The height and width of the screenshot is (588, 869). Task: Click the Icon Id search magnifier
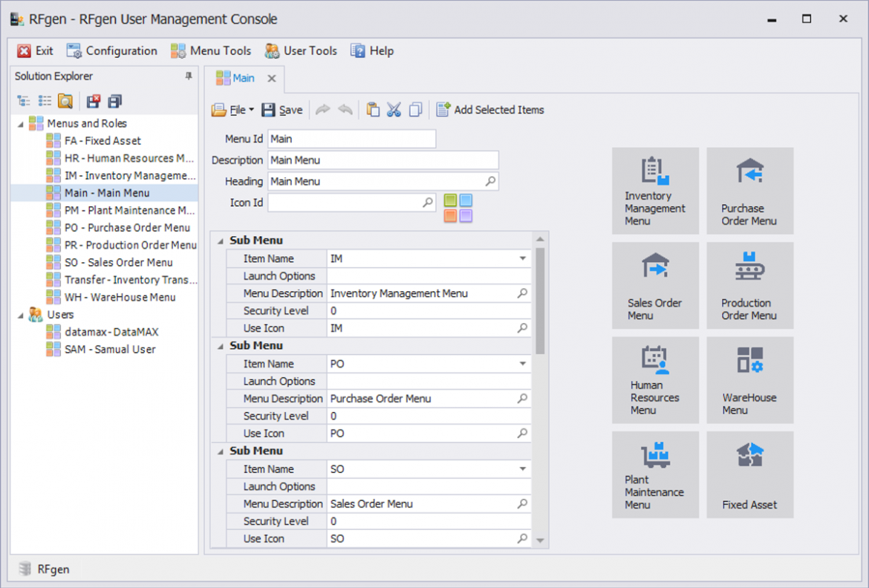coord(428,202)
